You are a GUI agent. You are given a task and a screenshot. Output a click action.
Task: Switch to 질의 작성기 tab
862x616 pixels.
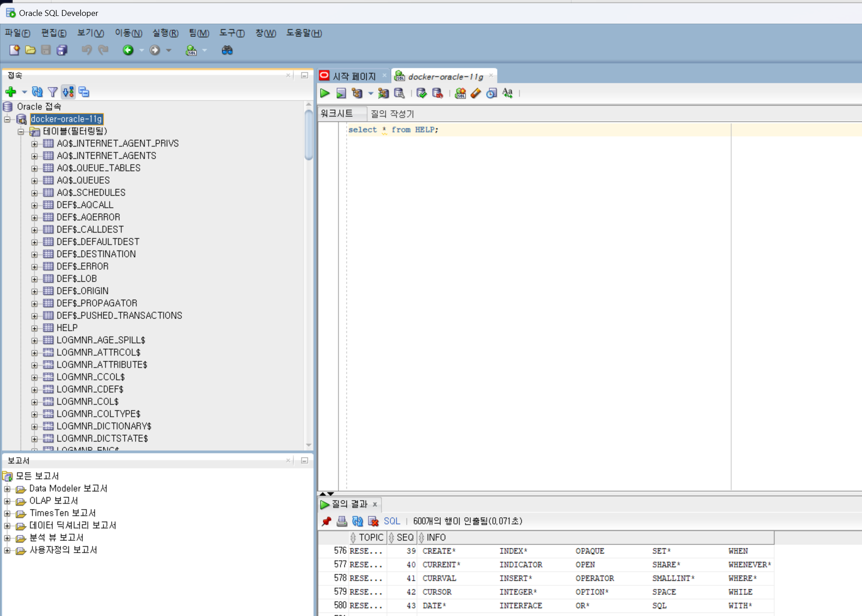[x=392, y=113]
